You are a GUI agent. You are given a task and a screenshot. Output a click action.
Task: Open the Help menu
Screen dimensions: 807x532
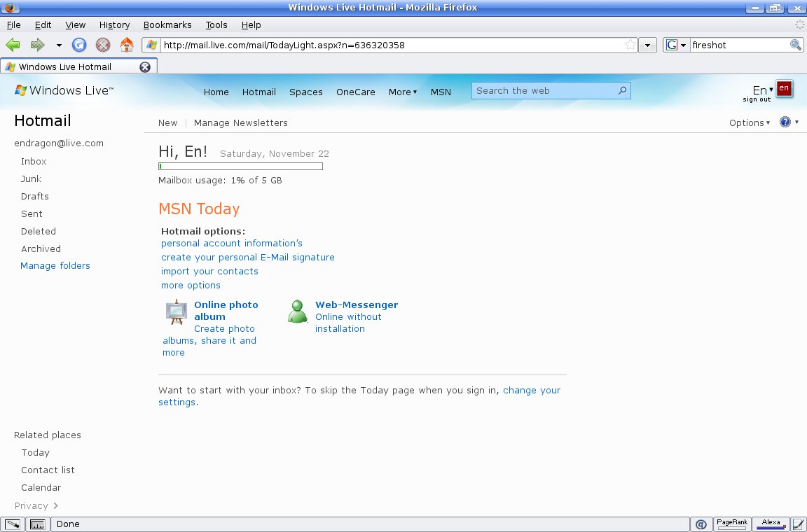(x=251, y=24)
